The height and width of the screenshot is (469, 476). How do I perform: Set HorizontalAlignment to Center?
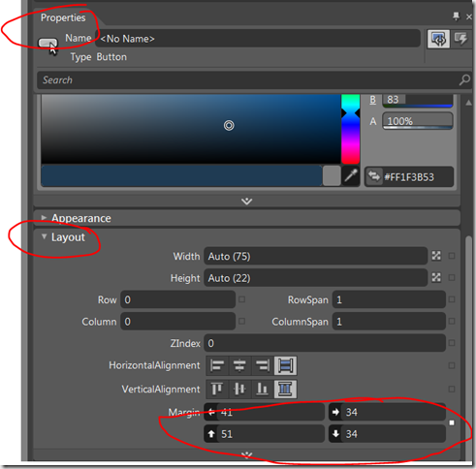pyautogui.click(x=239, y=366)
